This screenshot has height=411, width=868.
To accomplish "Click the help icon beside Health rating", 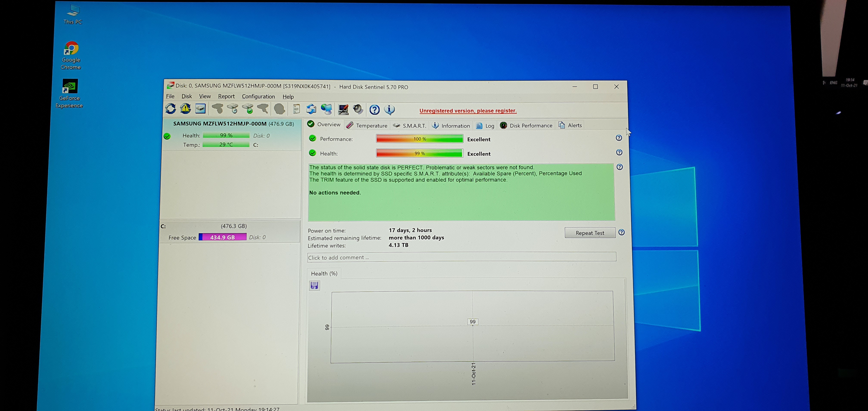I will [x=619, y=152].
